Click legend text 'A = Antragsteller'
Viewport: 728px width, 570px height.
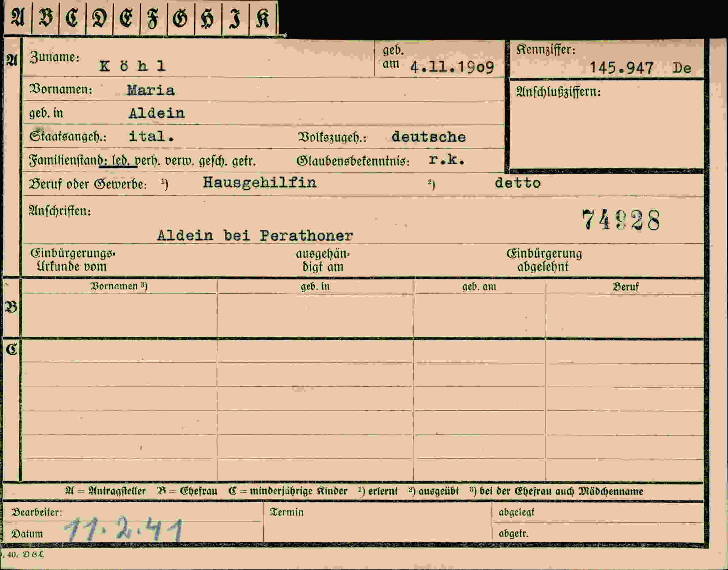[x=105, y=491]
